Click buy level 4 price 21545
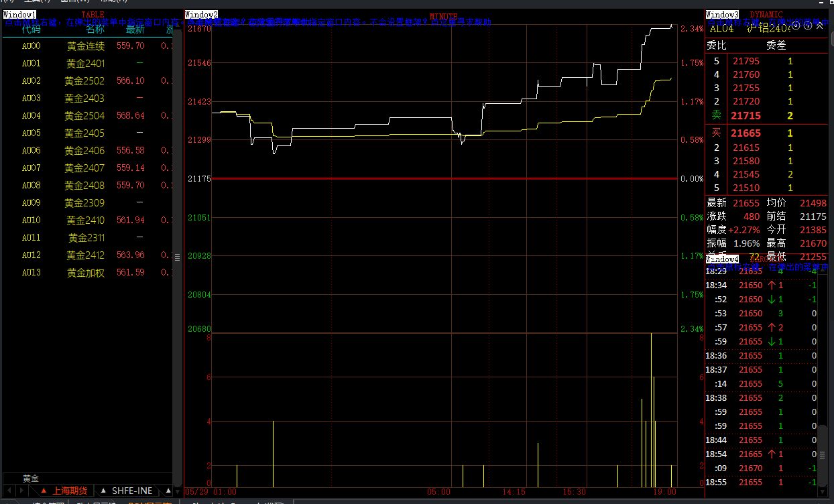 (746, 174)
